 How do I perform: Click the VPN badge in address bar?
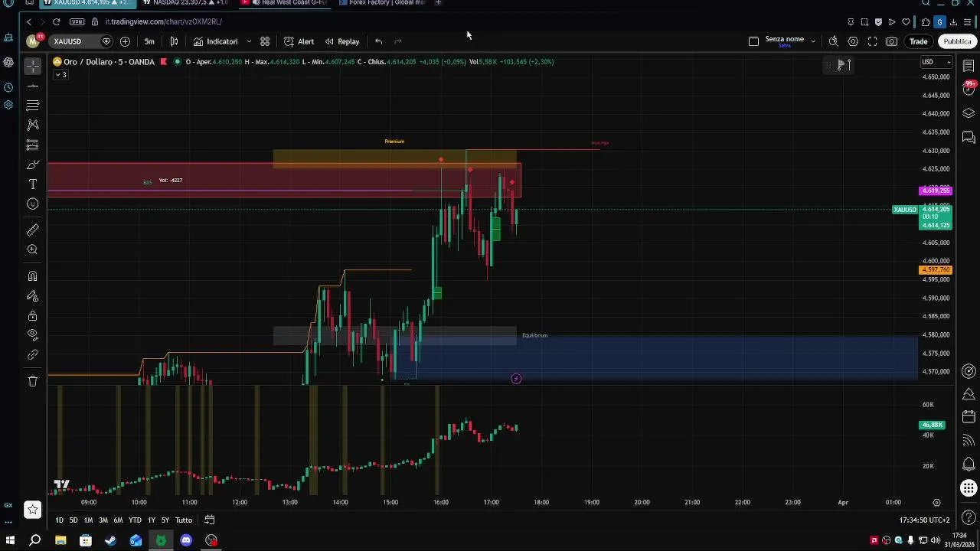tap(77, 21)
